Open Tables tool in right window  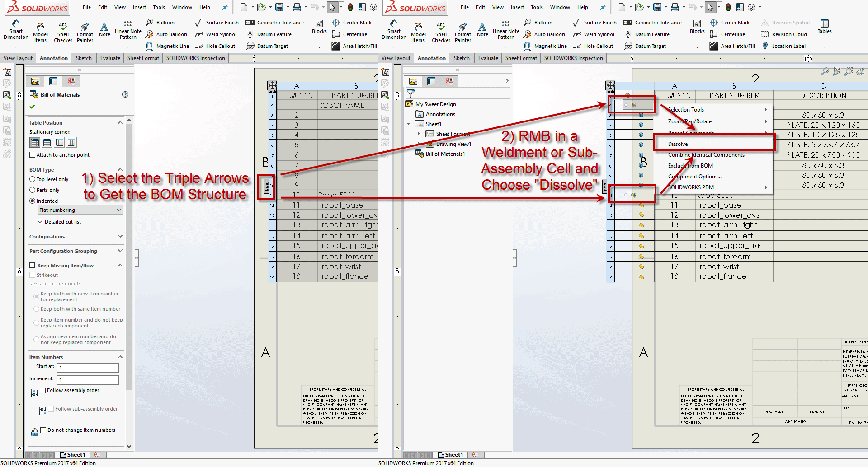coord(825,27)
